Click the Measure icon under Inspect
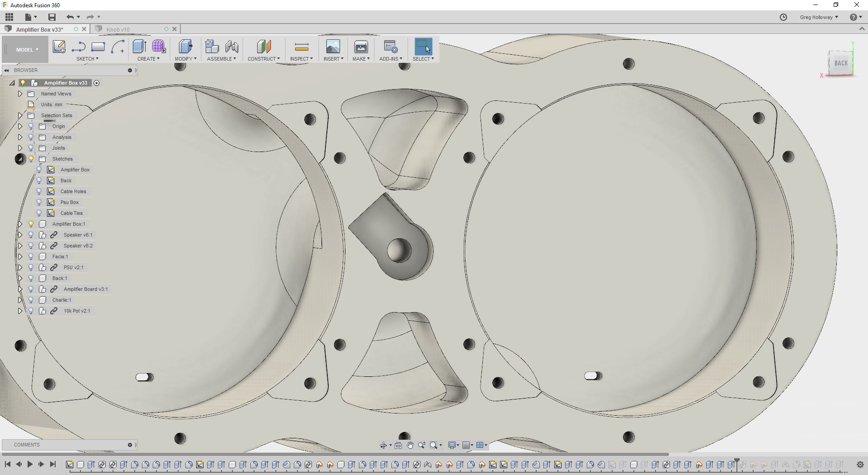The height and width of the screenshot is (475, 868). pyautogui.click(x=301, y=47)
